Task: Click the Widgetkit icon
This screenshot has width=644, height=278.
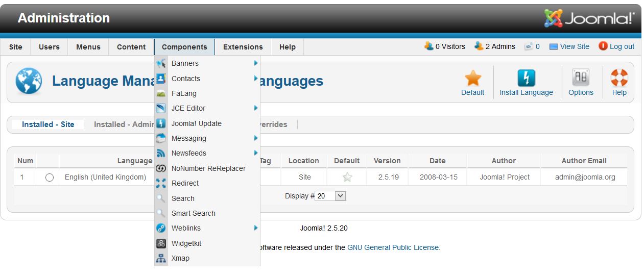Action: [x=161, y=243]
